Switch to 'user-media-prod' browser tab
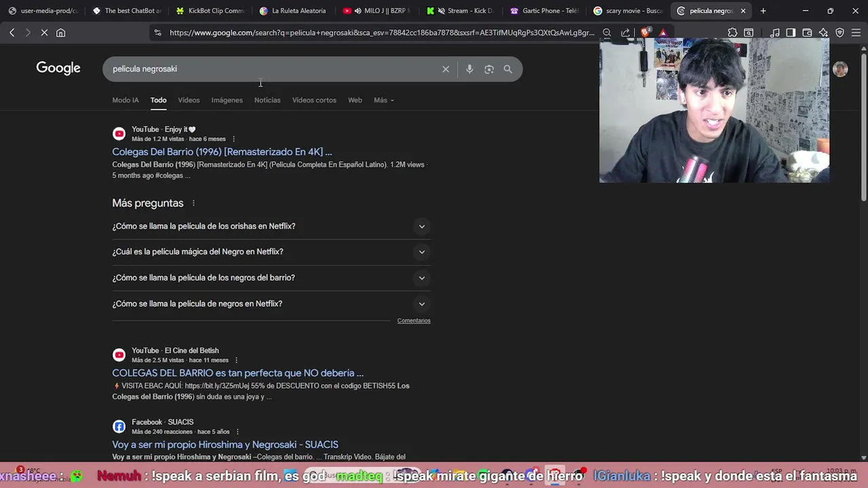The width and height of the screenshot is (868, 488). (45, 11)
